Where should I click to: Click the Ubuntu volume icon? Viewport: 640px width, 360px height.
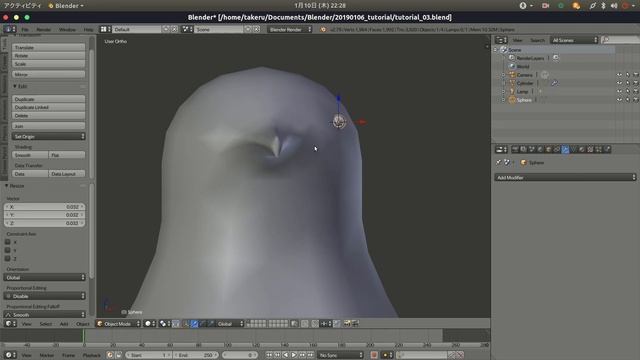coord(614,6)
